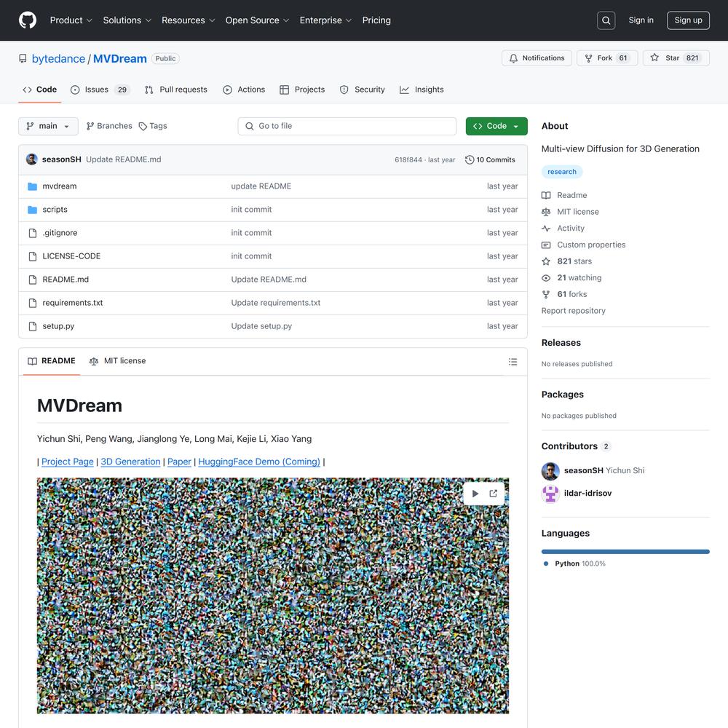728x728 pixels.
Task: Switch to the Pull requests tab
Action: 176,90
